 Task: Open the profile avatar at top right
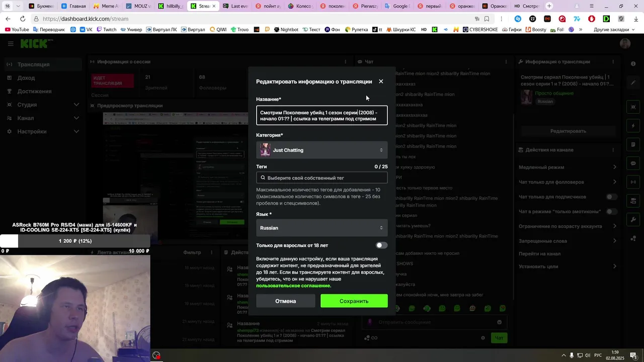click(x=625, y=44)
